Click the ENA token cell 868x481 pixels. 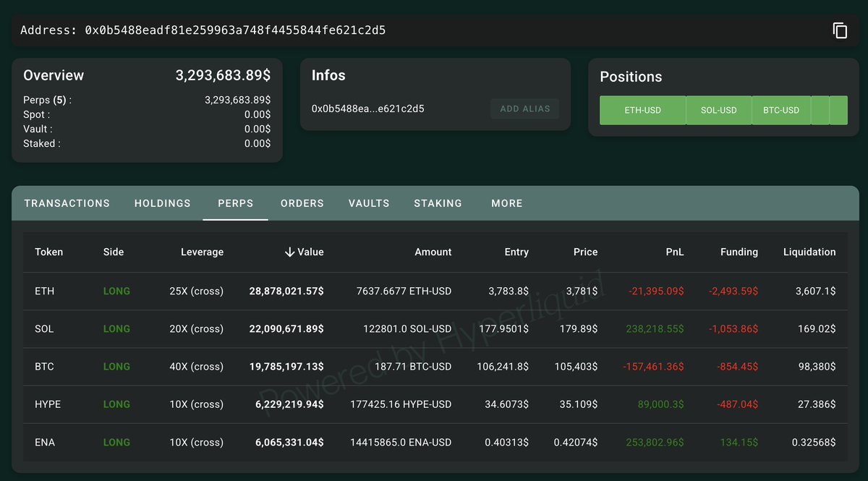point(45,441)
